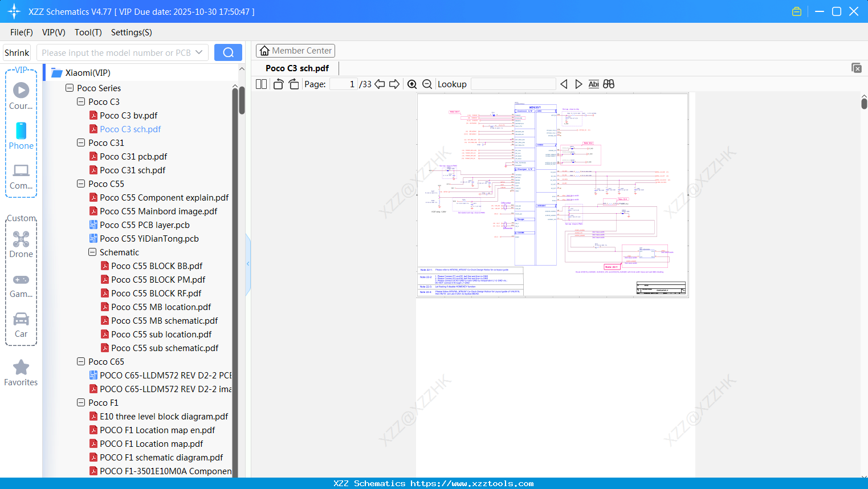Collapse the left panel with side handle
Screen dimensions: 868x489
point(248,264)
